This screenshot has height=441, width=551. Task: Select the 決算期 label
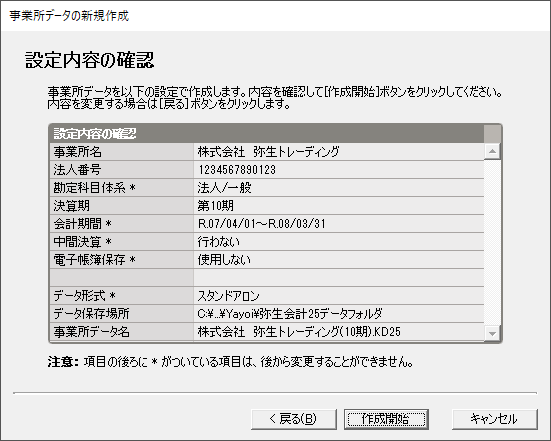click(72, 206)
